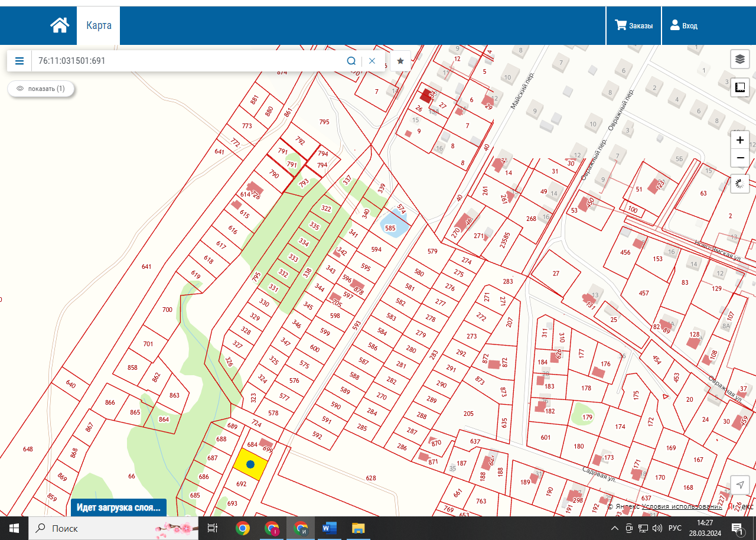Open Заказы cart page

click(634, 26)
